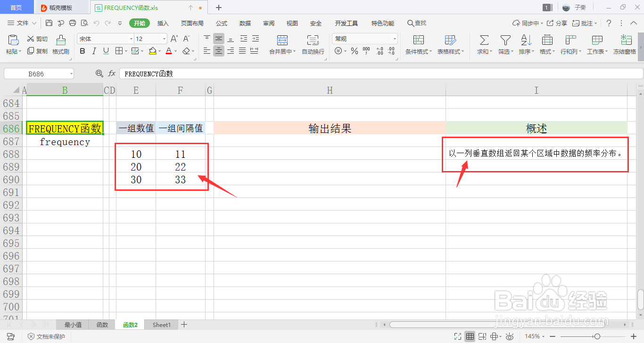Click the font color red A swatch
644x343 pixels.
tap(169, 51)
